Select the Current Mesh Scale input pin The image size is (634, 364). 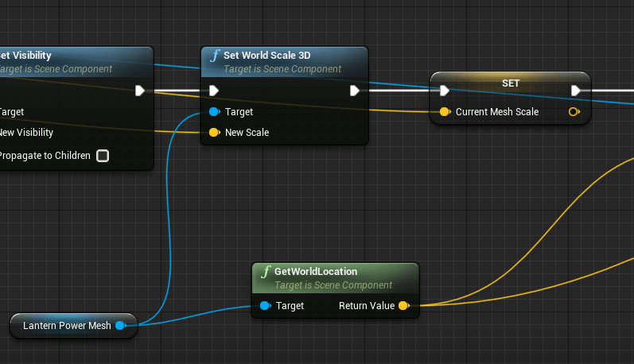(445, 112)
